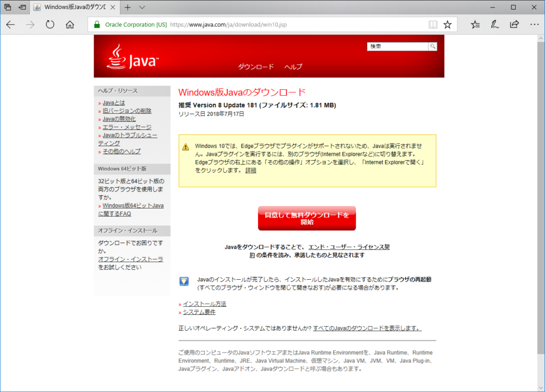This screenshot has width=545, height=392.
Task: Click the scrollbar down arrow
Action: pyautogui.click(x=541, y=388)
